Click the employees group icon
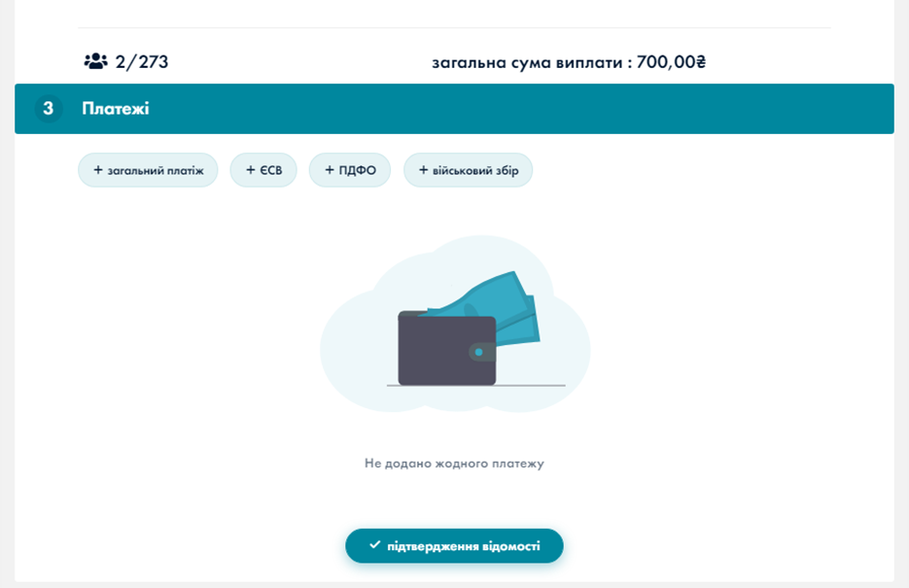909x588 pixels. (95, 61)
